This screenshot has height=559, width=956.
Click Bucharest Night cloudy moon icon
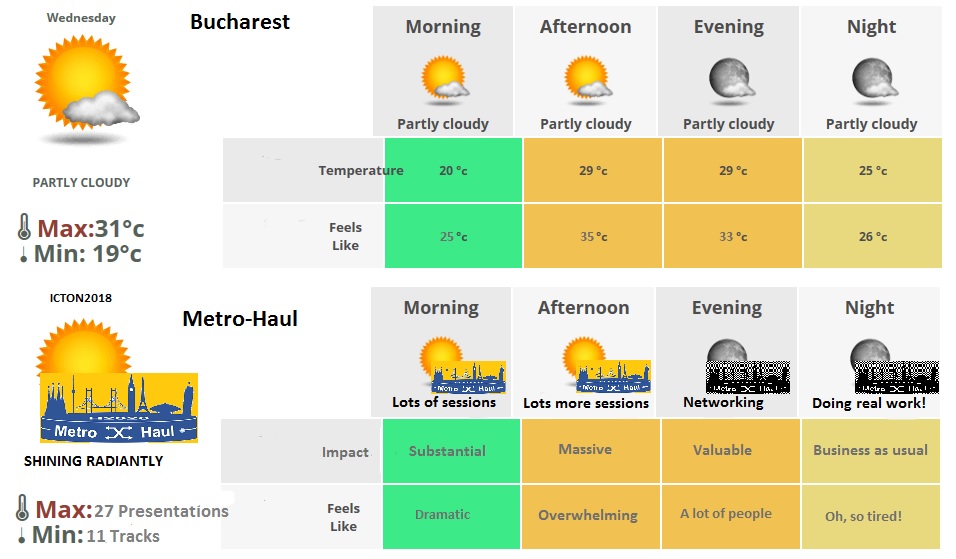(x=871, y=79)
